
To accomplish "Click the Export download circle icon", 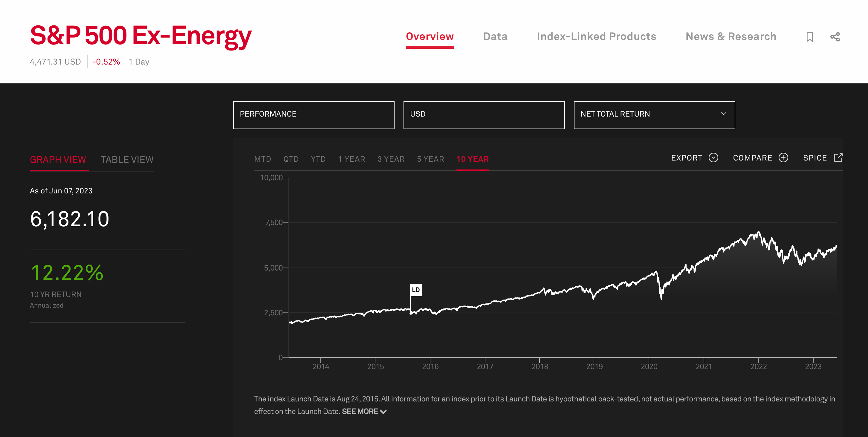I will pos(713,158).
